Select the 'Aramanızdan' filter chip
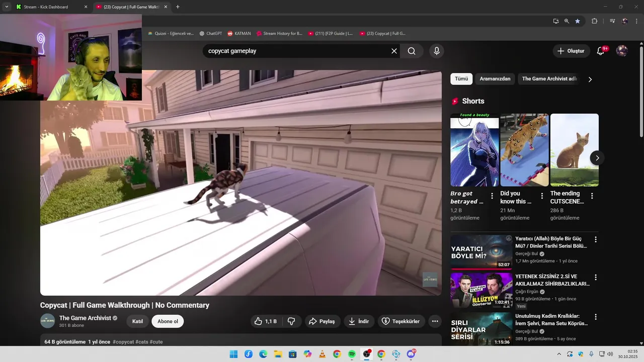The height and width of the screenshot is (362, 644). pyautogui.click(x=495, y=79)
